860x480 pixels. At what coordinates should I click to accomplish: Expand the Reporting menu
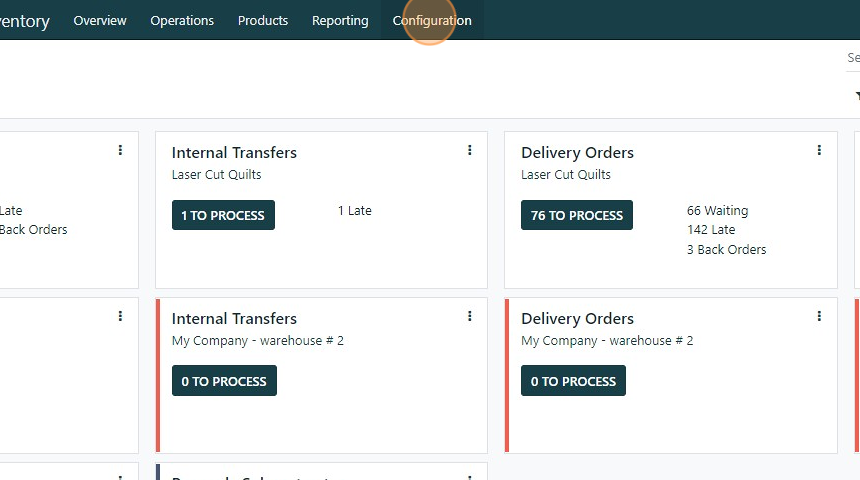(x=340, y=20)
